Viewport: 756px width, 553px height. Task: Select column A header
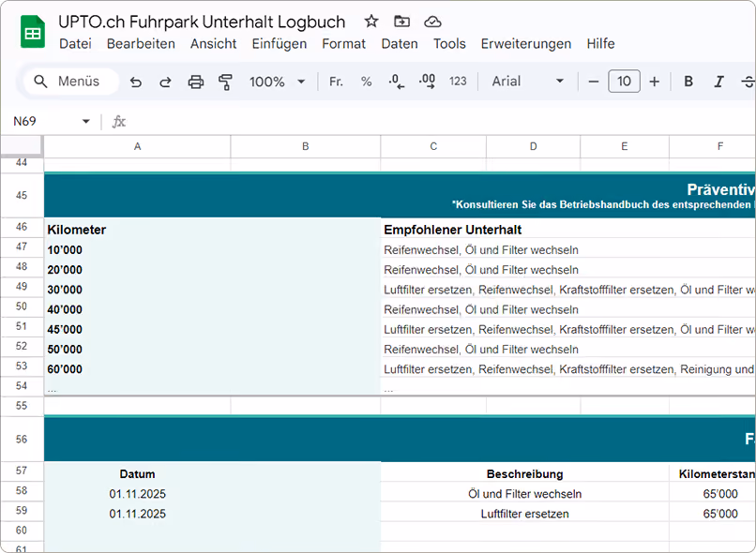click(137, 146)
